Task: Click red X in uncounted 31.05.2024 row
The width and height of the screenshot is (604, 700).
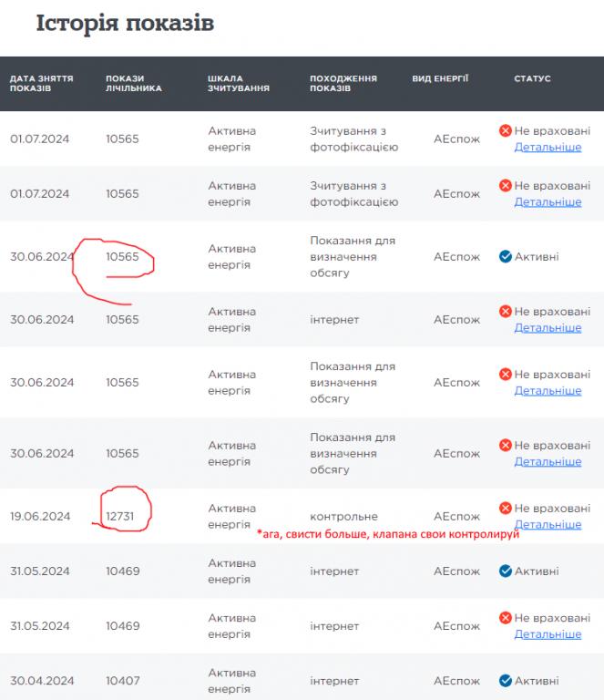Action: tap(506, 618)
